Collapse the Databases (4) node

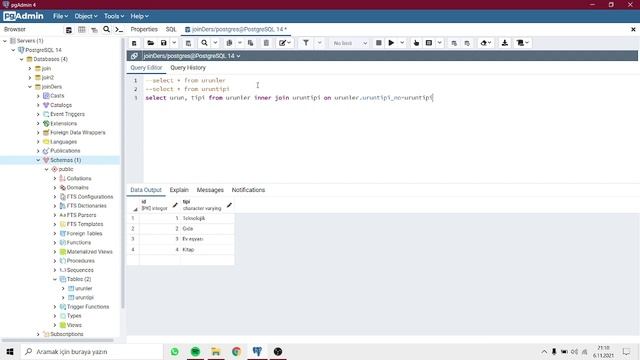(22, 59)
